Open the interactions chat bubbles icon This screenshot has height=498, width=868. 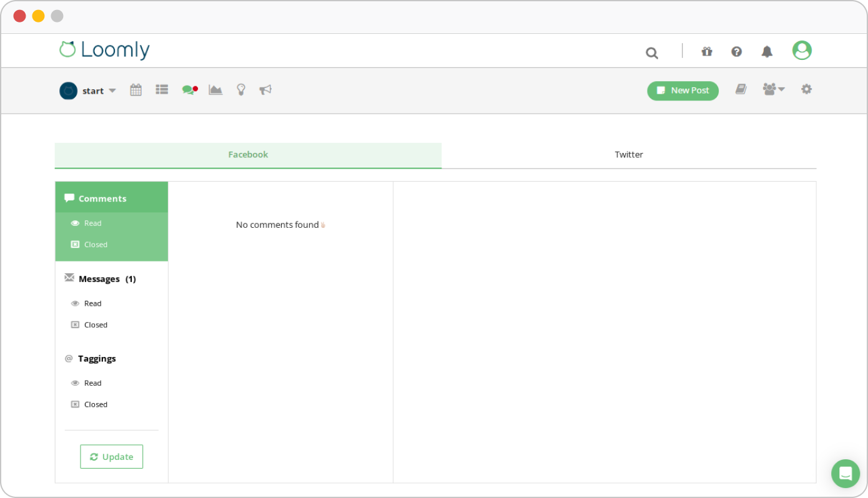(190, 90)
